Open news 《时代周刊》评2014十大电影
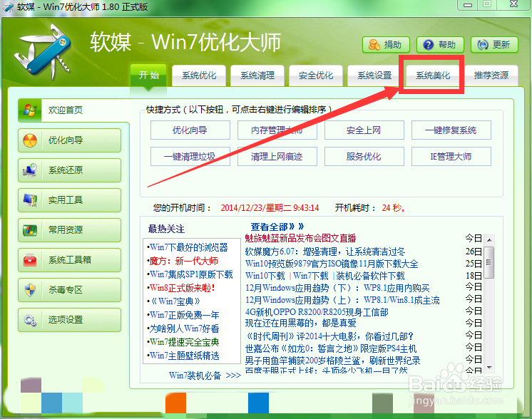The height and width of the screenshot is (419, 532). 329,336
